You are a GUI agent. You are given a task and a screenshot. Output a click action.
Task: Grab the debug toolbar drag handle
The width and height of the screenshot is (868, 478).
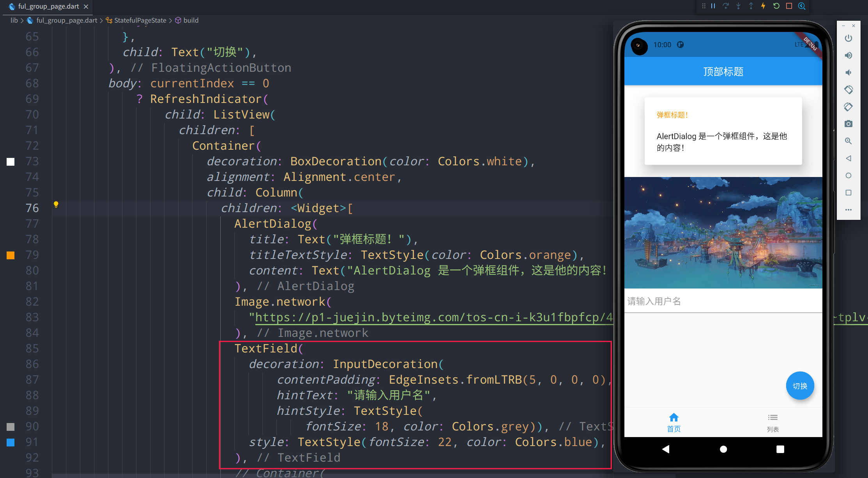click(x=704, y=6)
